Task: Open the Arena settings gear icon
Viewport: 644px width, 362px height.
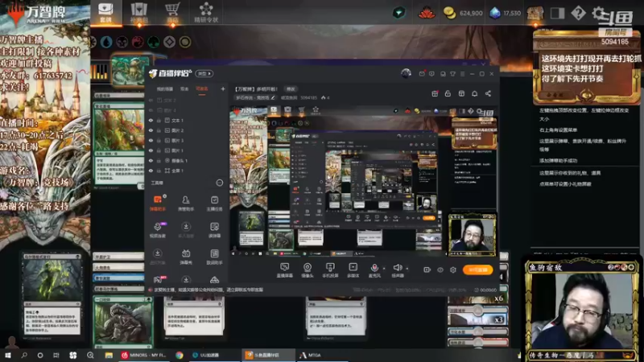Action: [598, 13]
